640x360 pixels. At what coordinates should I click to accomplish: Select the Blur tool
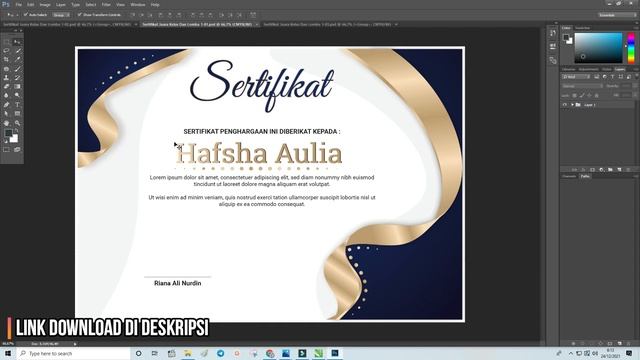tap(7, 96)
